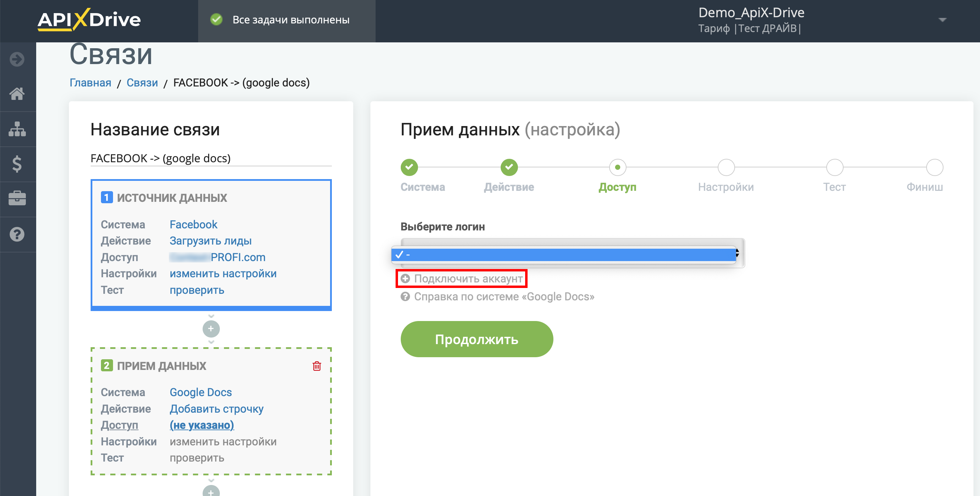Go to the Настройки step

click(726, 167)
